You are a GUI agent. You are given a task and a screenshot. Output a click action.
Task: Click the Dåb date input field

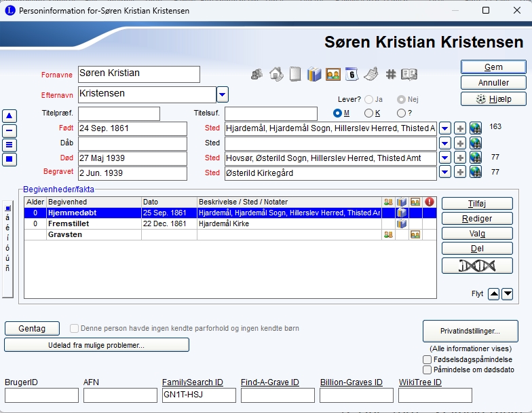(x=132, y=143)
